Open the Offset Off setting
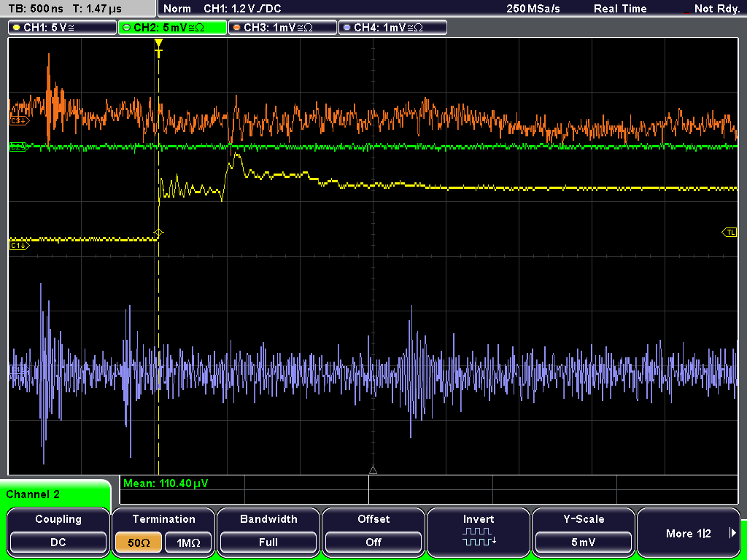Image resolution: width=747 pixels, height=560 pixels. [373, 533]
